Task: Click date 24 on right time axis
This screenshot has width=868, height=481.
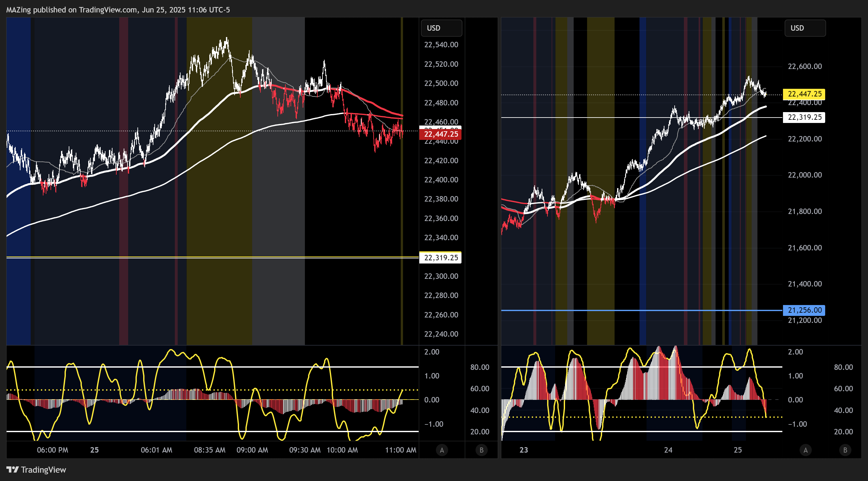Action: [x=668, y=450]
